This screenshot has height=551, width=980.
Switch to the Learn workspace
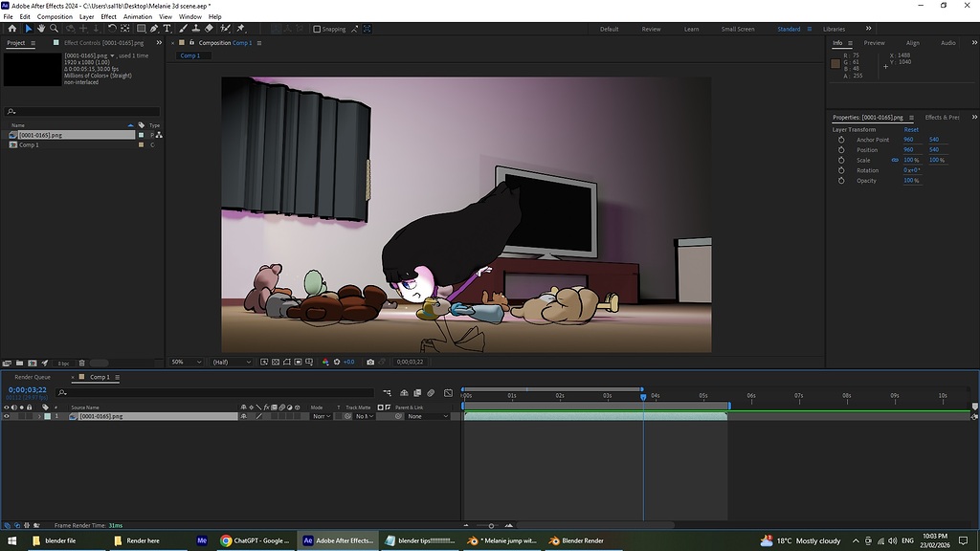691,29
